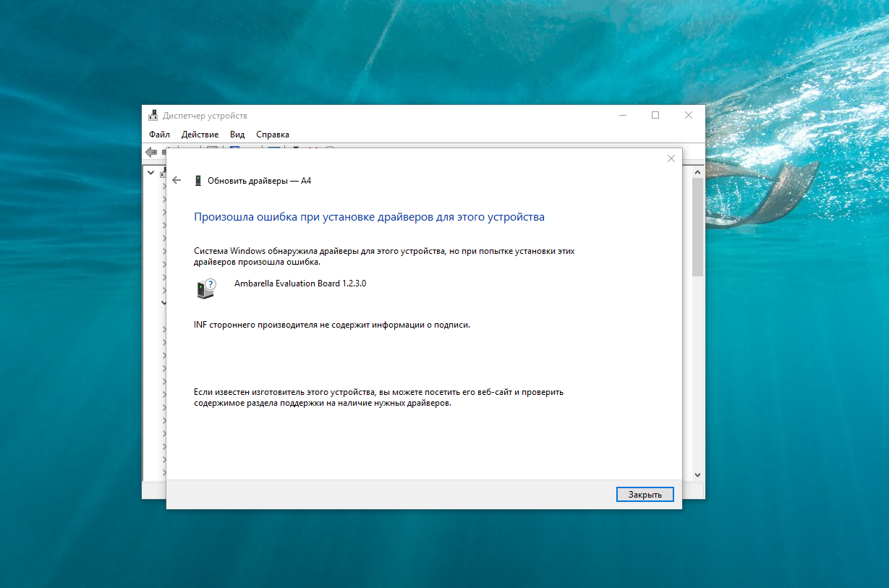Click the Ambarella Evaluation Board 1.2.3.0 text
The height and width of the screenshot is (588, 889).
point(299,284)
